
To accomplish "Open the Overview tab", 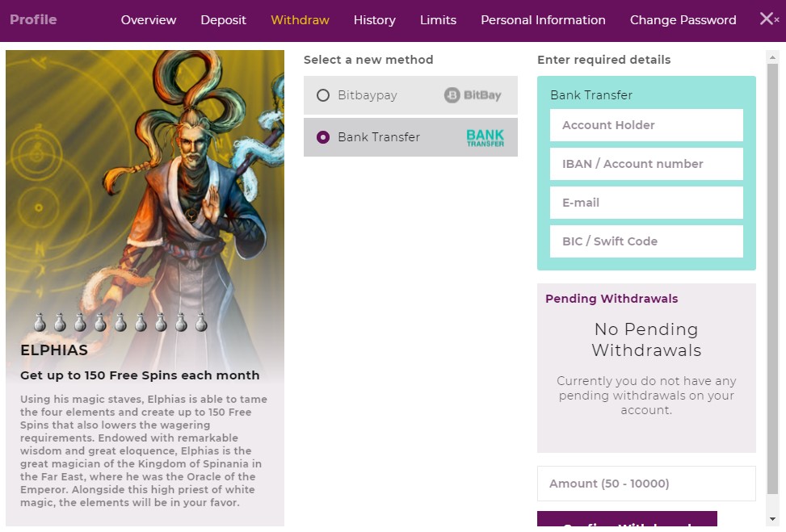I will (149, 20).
